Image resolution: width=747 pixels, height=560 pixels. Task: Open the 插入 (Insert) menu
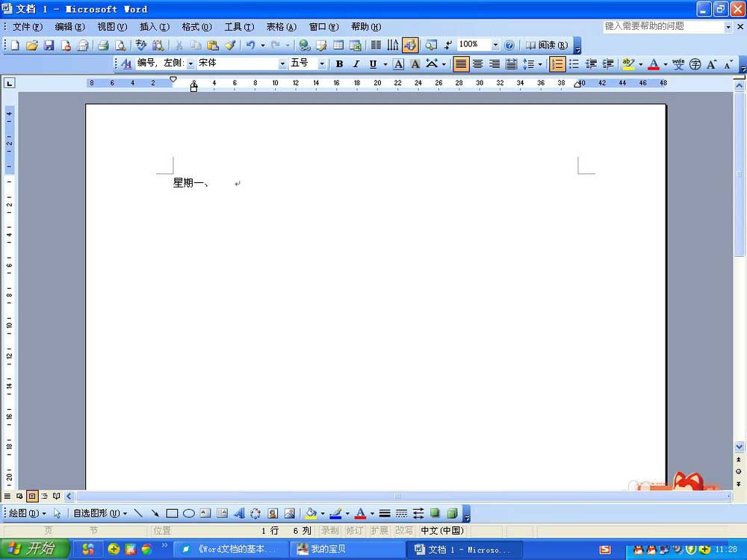154,27
